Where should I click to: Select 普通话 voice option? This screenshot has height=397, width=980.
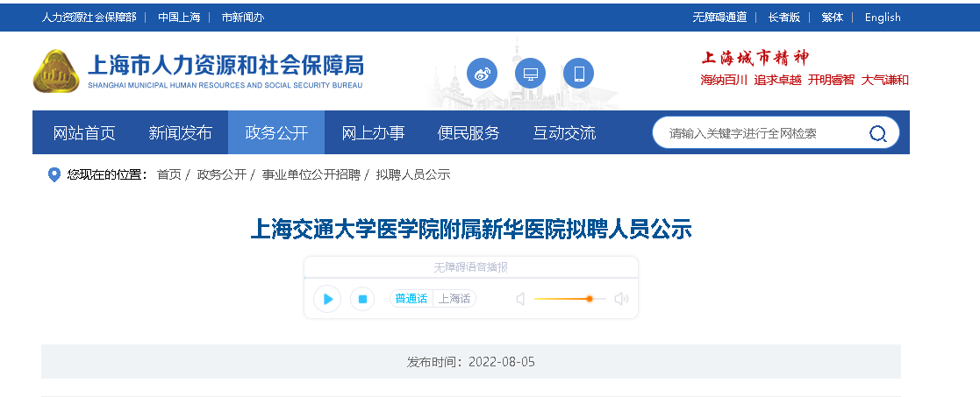411,298
